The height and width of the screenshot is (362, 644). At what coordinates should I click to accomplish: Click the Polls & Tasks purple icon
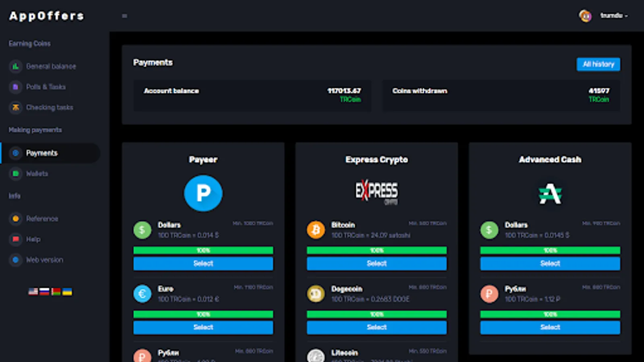click(x=16, y=87)
